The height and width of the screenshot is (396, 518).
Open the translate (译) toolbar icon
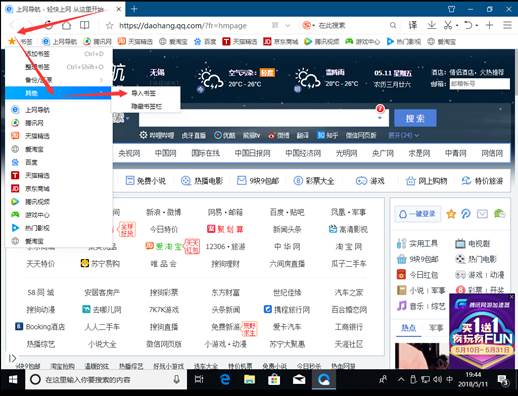pyautogui.click(x=413, y=25)
